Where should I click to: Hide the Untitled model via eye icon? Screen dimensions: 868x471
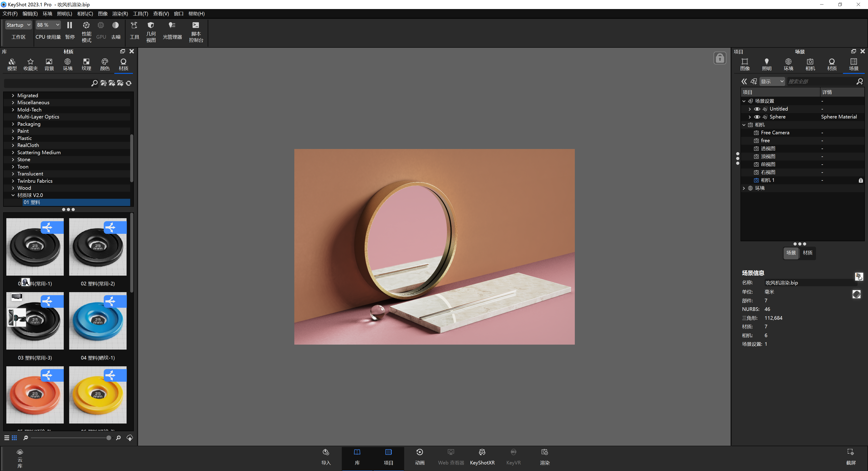(757, 109)
